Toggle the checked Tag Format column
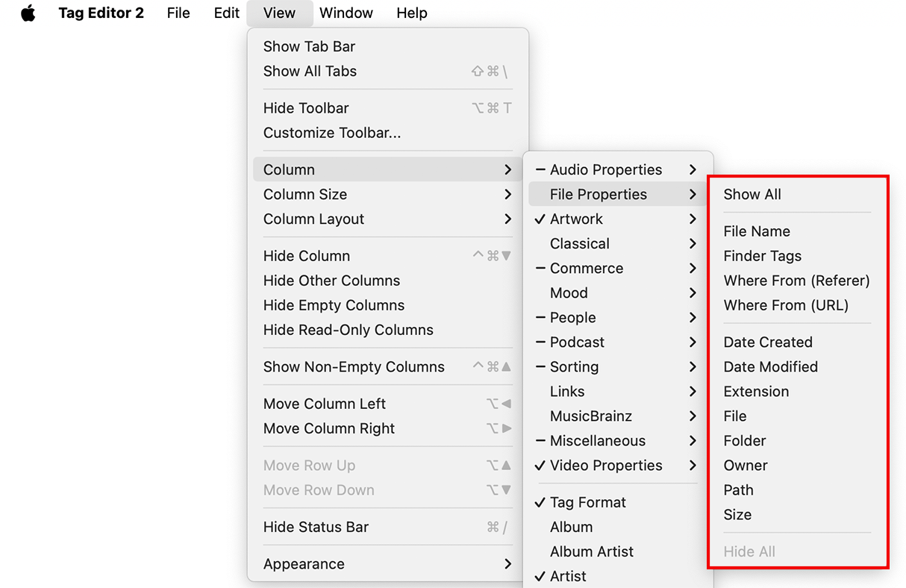906x588 pixels. pyautogui.click(x=587, y=502)
